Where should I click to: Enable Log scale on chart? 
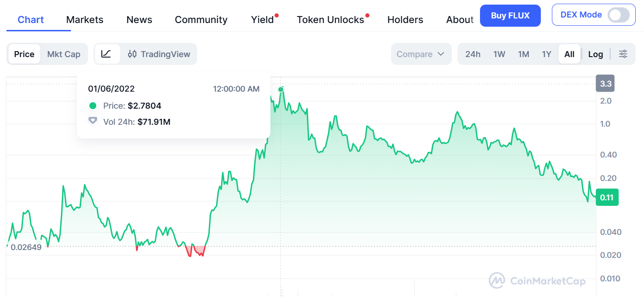[x=595, y=54]
